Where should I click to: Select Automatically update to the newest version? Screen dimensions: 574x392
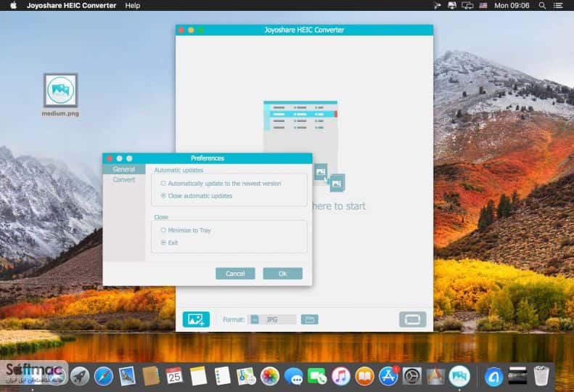(221, 183)
